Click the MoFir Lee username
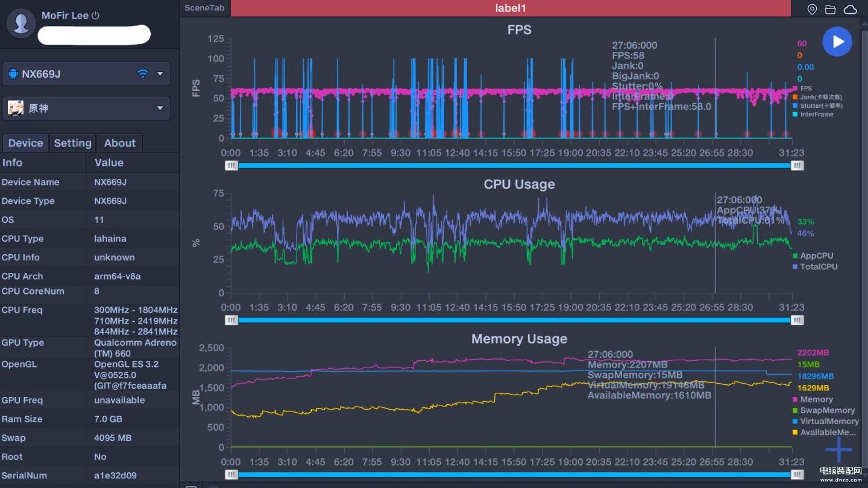 (x=65, y=16)
